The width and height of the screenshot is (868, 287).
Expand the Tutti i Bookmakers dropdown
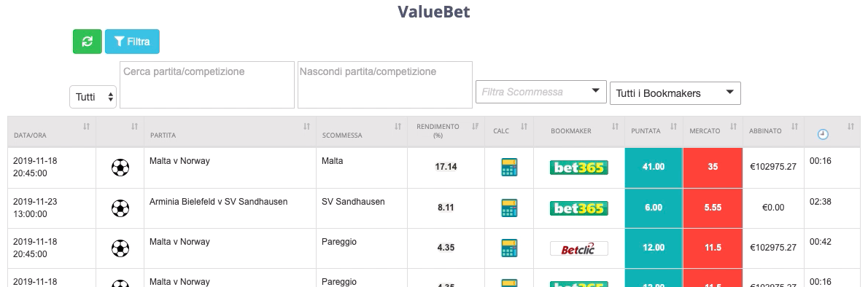[x=675, y=93]
